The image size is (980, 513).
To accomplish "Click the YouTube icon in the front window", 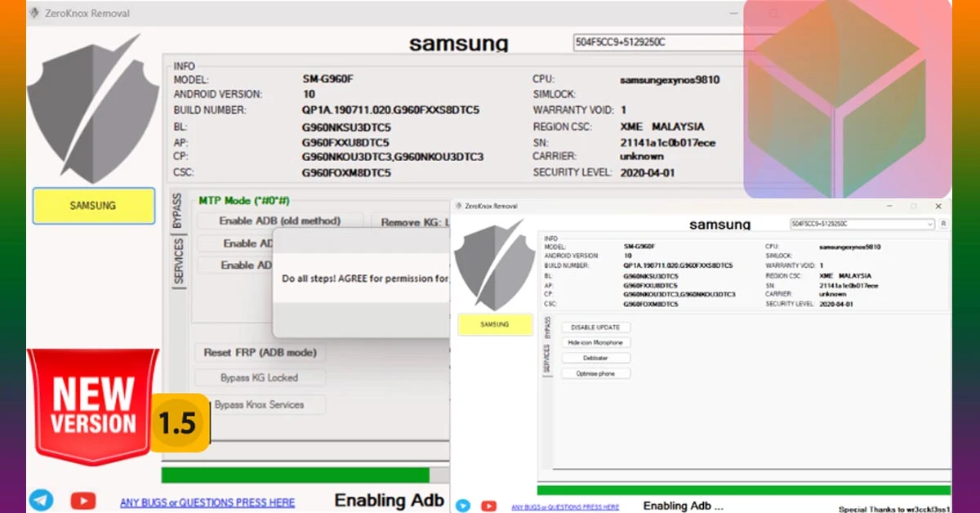I will click(489, 506).
